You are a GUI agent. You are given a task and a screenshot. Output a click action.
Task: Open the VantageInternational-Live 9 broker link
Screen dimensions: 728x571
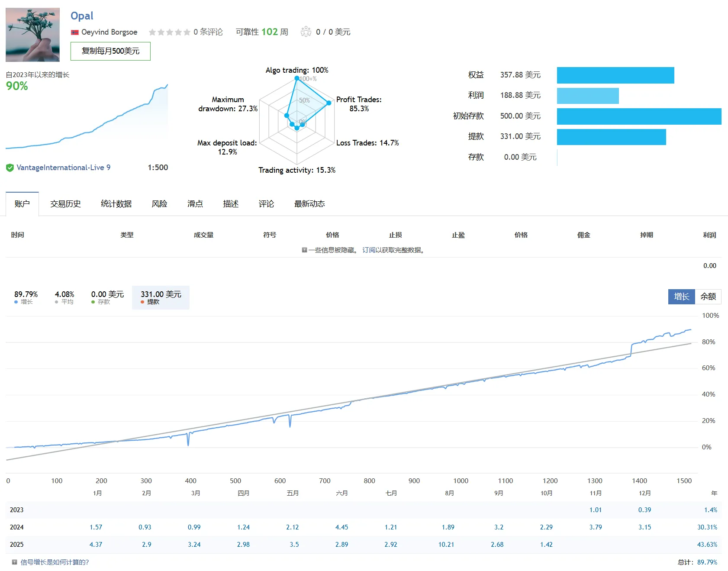click(63, 168)
